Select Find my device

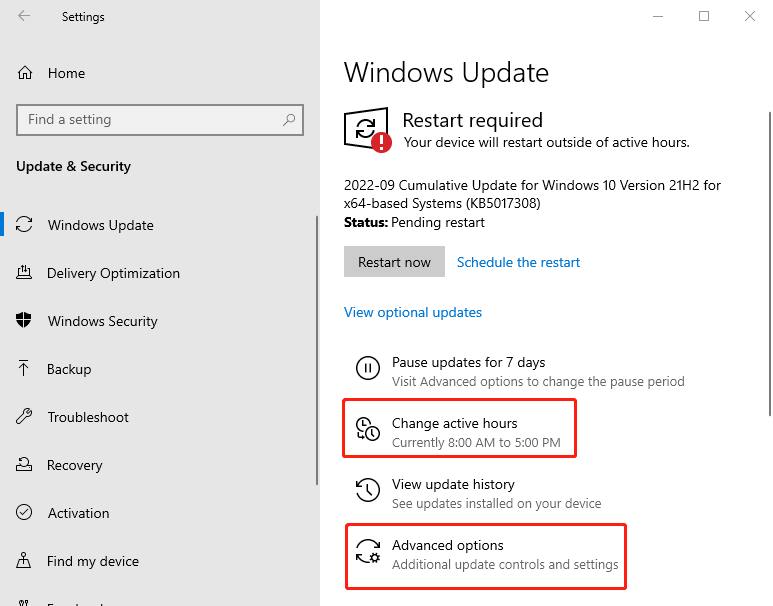point(93,561)
